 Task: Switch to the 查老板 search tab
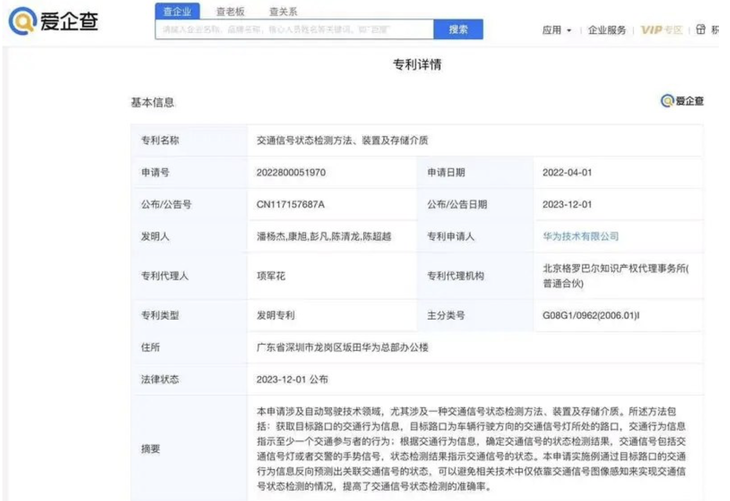(232, 11)
